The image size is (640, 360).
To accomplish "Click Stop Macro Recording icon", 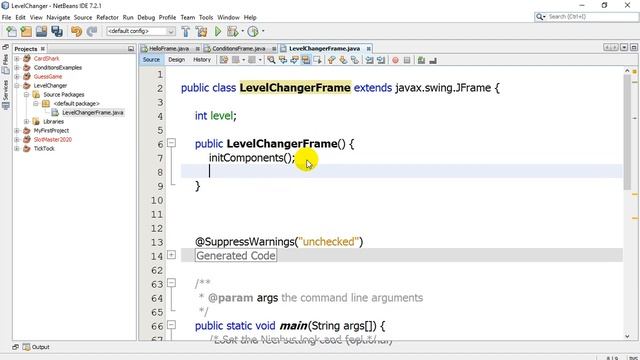I will (407, 60).
